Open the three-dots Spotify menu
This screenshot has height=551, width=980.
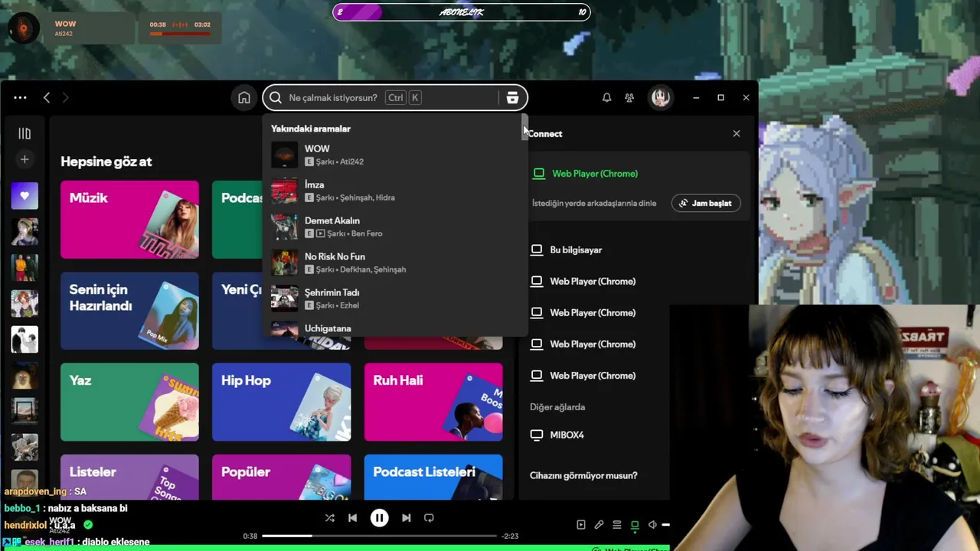20,97
